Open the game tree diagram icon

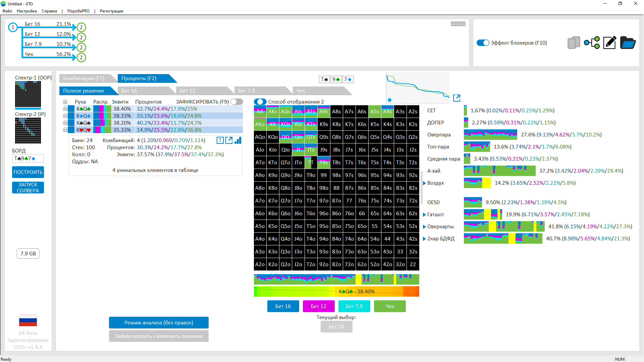(x=592, y=43)
